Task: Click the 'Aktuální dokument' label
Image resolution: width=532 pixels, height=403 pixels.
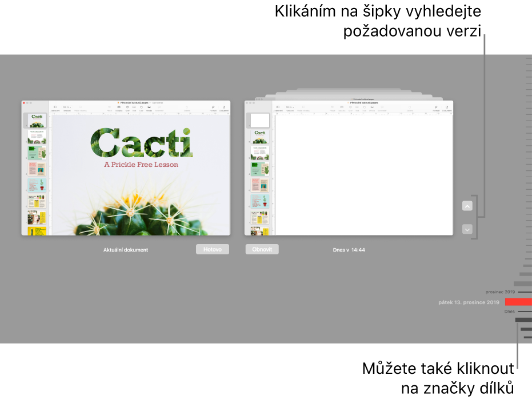Action: coord(126,250)
